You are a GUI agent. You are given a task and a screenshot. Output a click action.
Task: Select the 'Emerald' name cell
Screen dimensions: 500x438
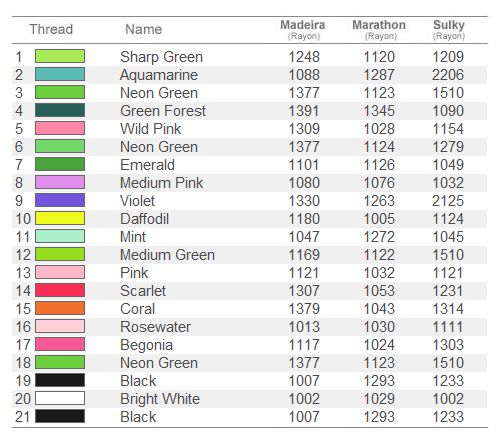tap(147, 165)
